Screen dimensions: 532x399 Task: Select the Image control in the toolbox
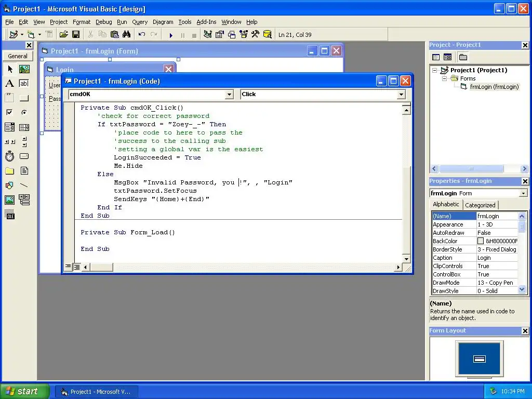pos(10,200)
